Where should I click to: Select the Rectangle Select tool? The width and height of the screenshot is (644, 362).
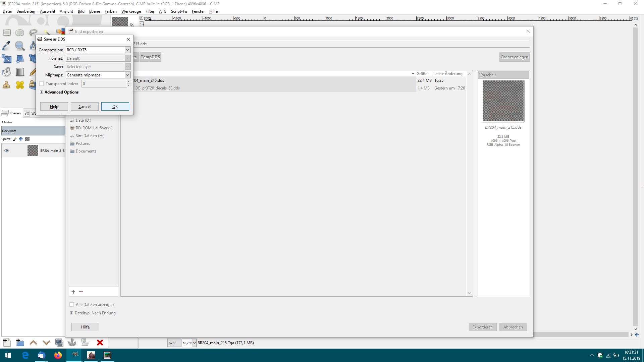click(7, 33)
